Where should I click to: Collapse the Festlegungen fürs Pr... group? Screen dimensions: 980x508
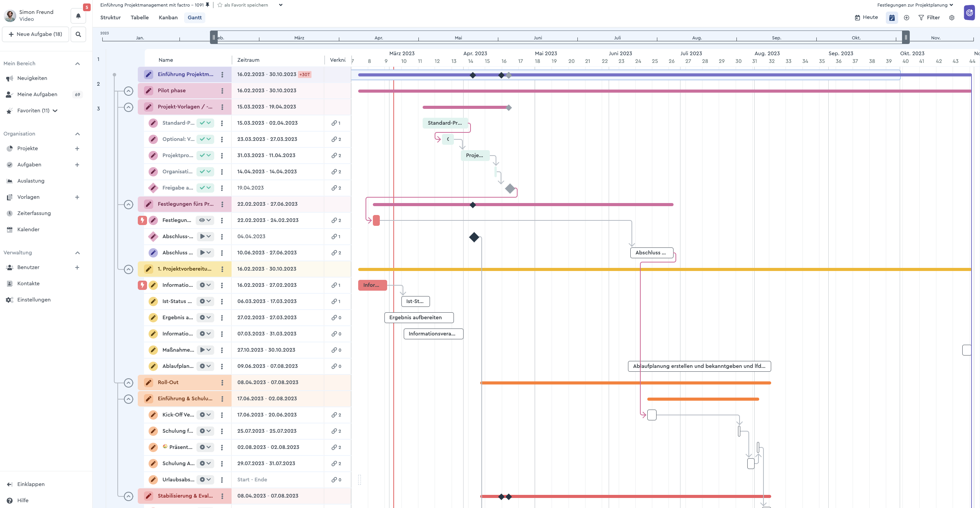click(x=129, y=205)
